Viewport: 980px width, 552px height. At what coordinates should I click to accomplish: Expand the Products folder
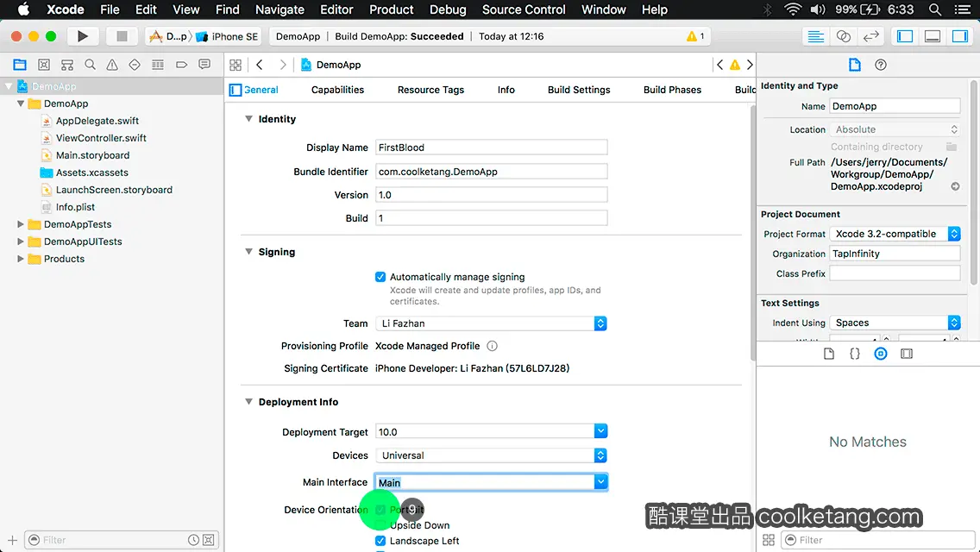pos(20,258)
